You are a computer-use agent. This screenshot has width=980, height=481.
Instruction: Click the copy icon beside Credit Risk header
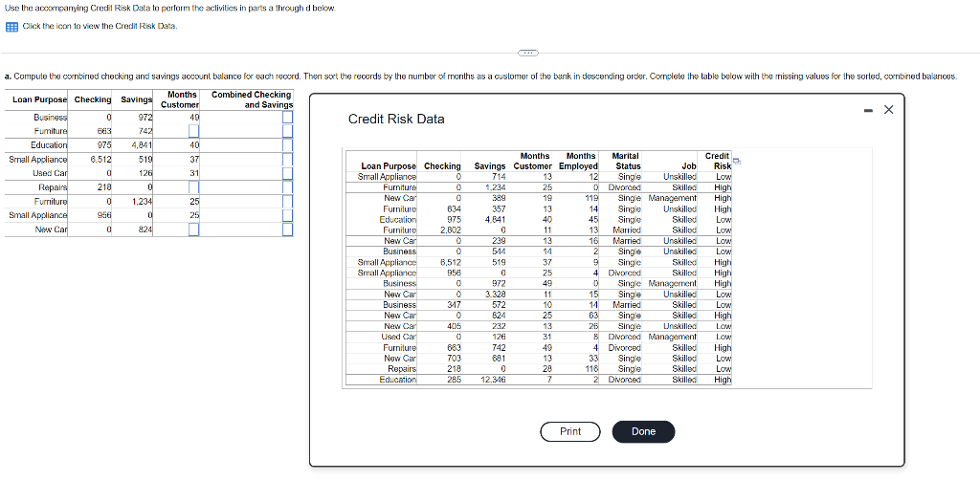click(x=737, y=163)
